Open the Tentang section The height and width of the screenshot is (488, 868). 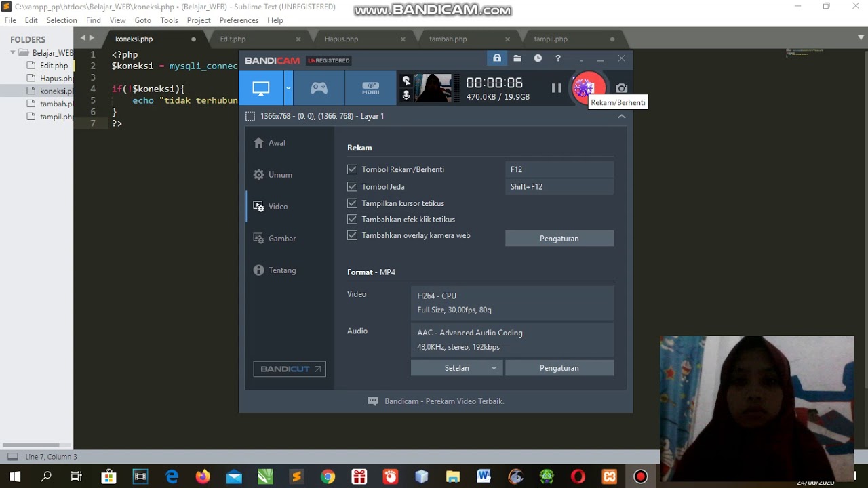coord(275,270)
